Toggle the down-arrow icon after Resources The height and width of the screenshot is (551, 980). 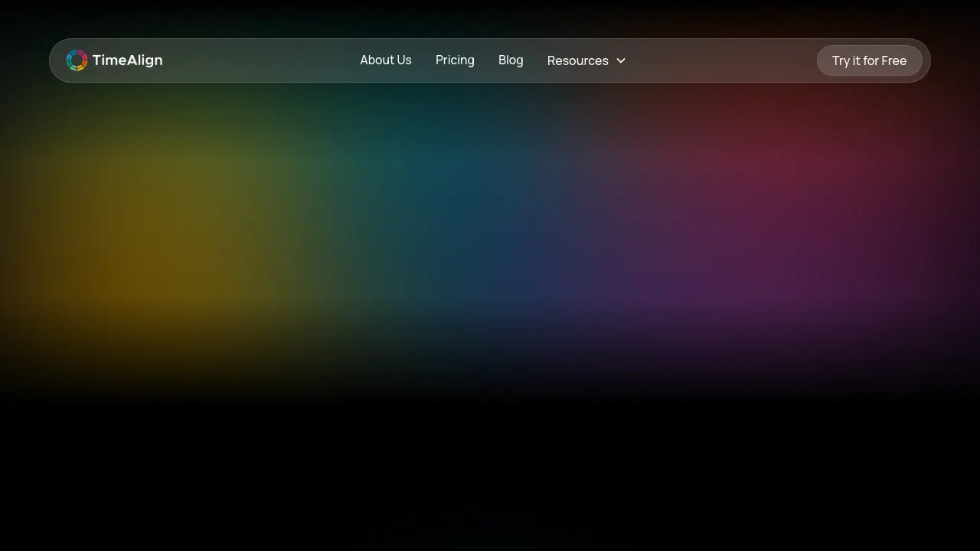621,60
